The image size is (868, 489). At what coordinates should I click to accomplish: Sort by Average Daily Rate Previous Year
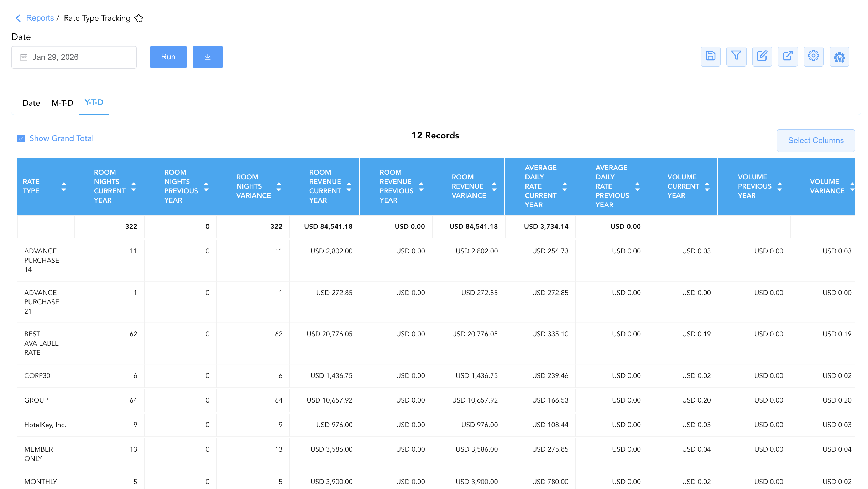(x=637, y=186)
